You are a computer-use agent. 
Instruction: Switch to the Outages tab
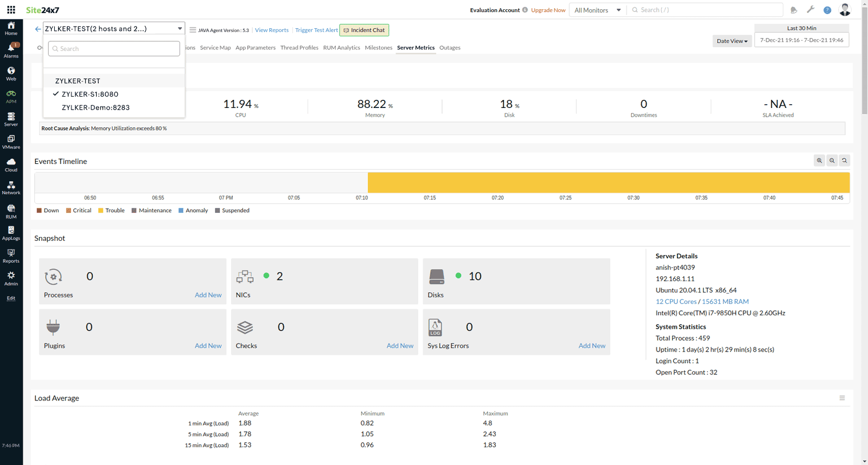click(x=450, y=48)
